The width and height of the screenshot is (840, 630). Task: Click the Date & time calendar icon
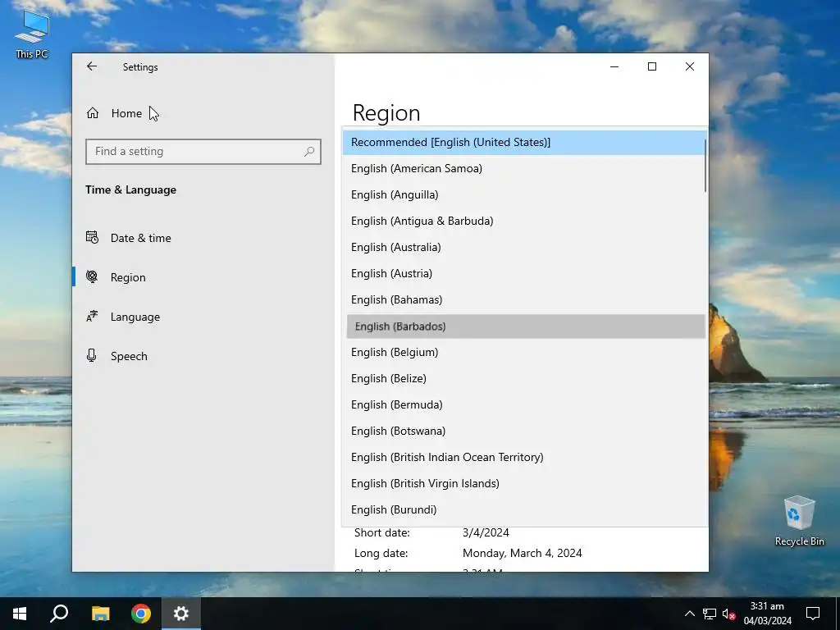pyautogui.click(x=92, y=237)
